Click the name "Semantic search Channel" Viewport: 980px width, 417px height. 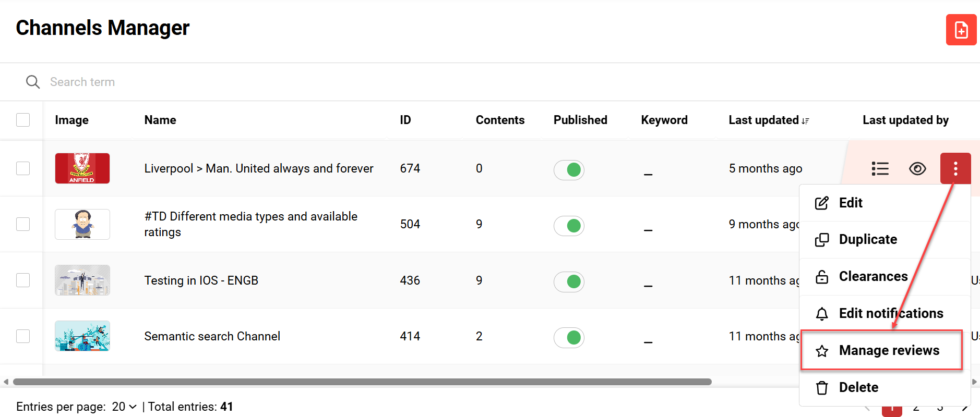tap(212, 336)
